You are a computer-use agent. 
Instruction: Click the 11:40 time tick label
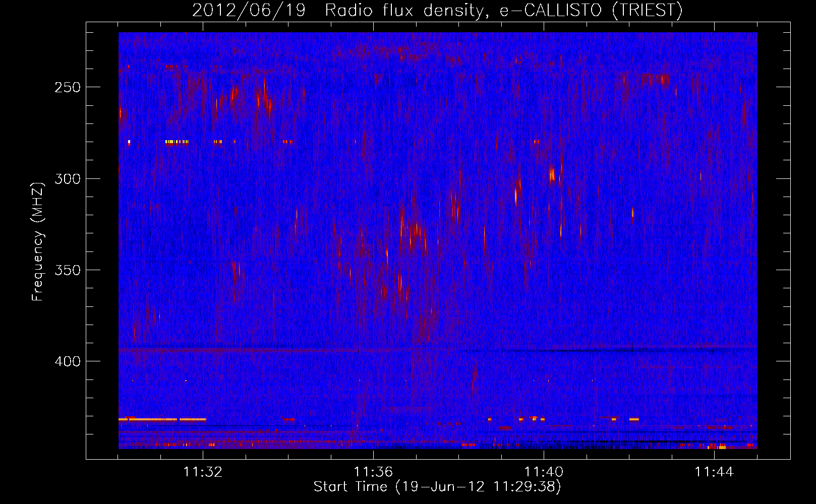click(544, 472)
